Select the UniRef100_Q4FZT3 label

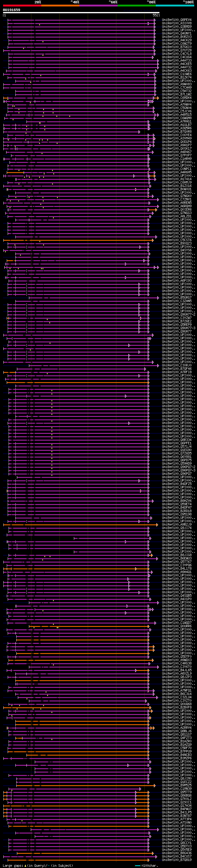(x=177, y=738)
